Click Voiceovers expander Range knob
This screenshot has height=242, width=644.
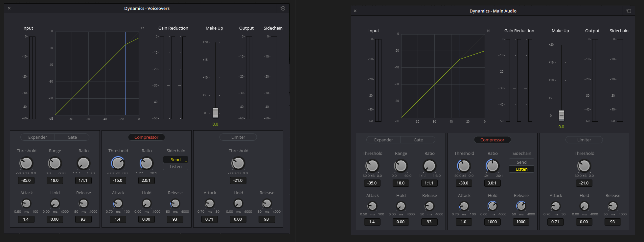coord(55,163)
